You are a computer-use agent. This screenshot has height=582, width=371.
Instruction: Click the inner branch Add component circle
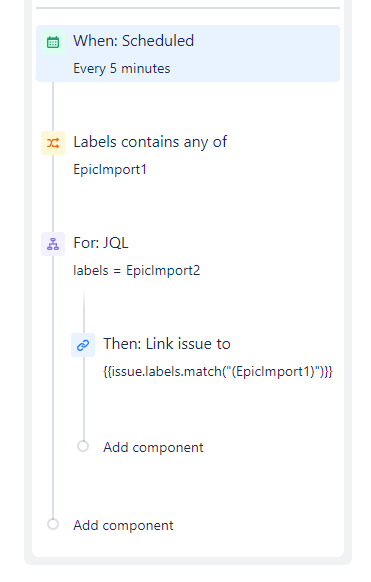pos(83,446)
